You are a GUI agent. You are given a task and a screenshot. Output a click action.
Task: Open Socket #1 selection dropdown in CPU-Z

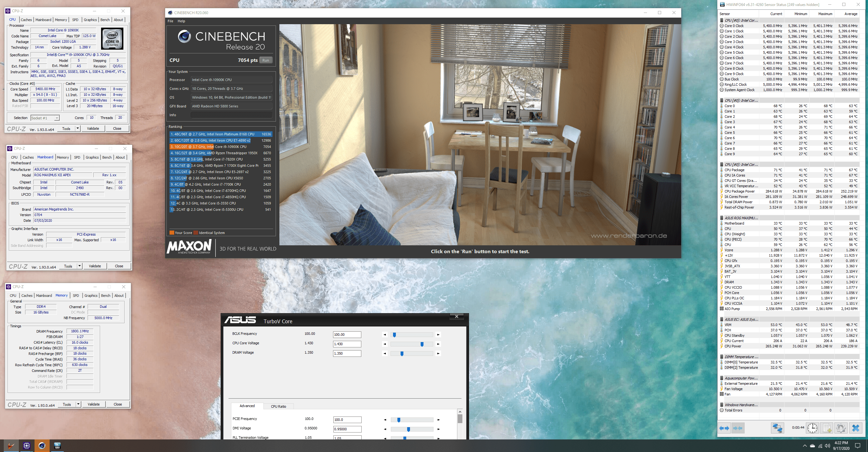pos(57,118)
